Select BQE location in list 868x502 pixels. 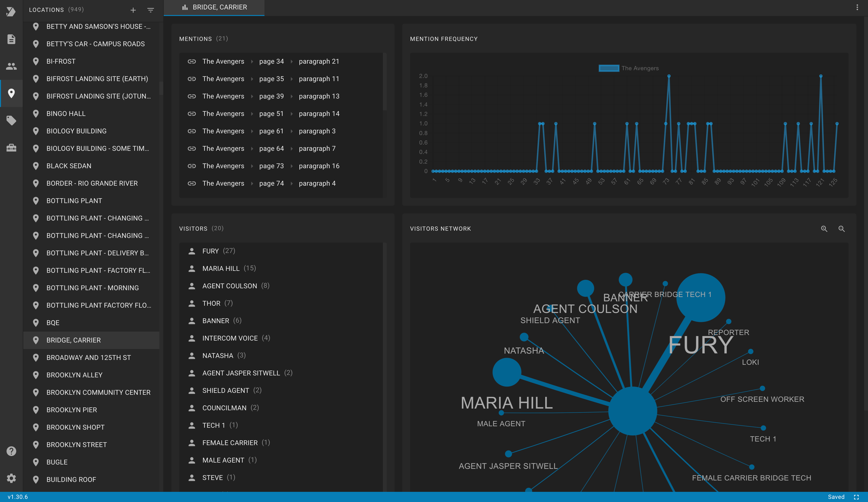point(91,323)
